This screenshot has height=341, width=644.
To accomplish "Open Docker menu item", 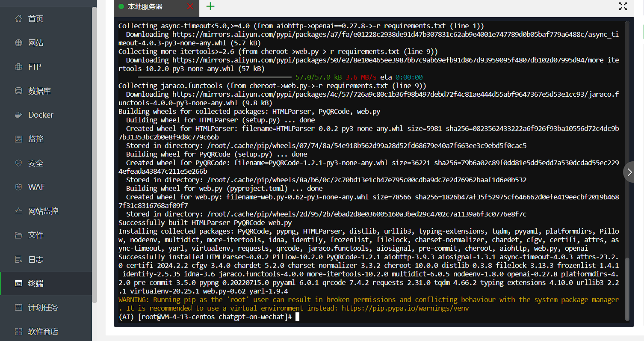I will point(46,115).
